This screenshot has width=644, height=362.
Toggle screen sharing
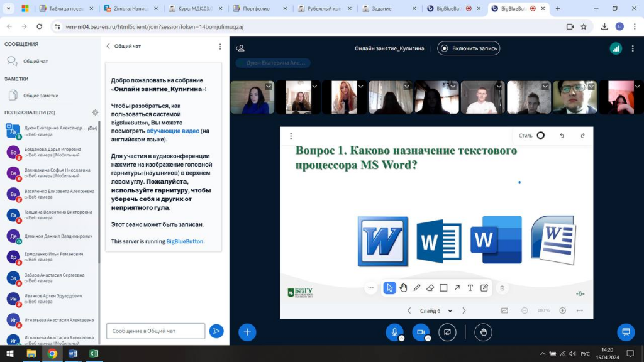[x=447, y=332]
